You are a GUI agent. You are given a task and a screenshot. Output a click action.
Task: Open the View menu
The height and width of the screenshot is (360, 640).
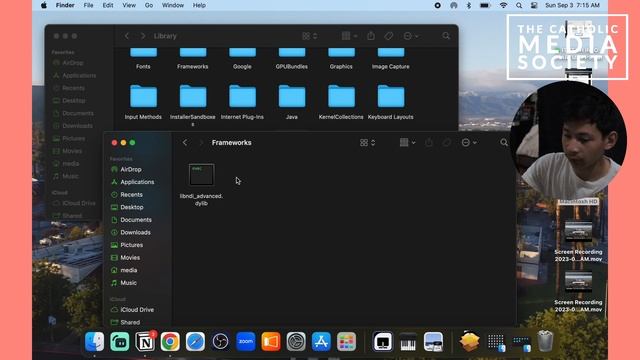pos(129,5)
